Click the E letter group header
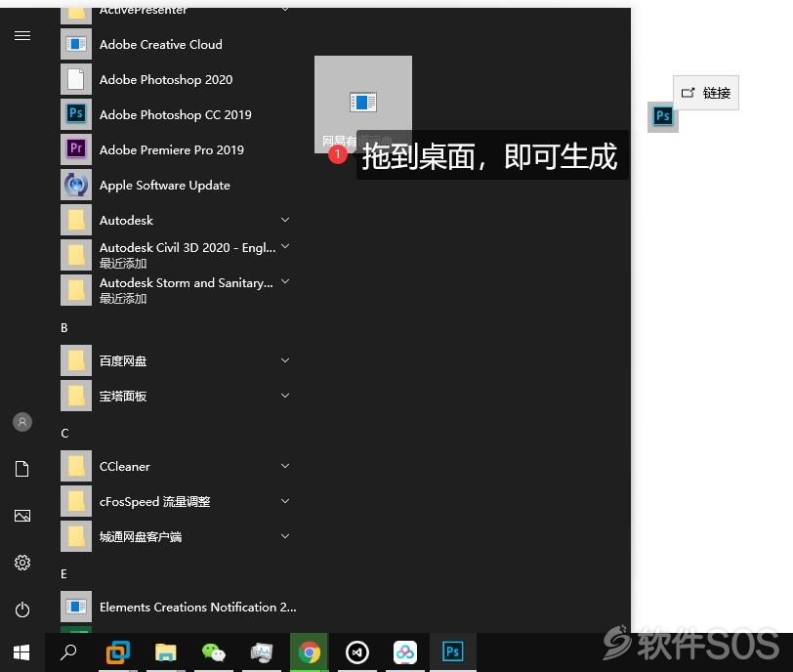The width and height of the screenshot is (793, 672). click(x=63, y=574)
